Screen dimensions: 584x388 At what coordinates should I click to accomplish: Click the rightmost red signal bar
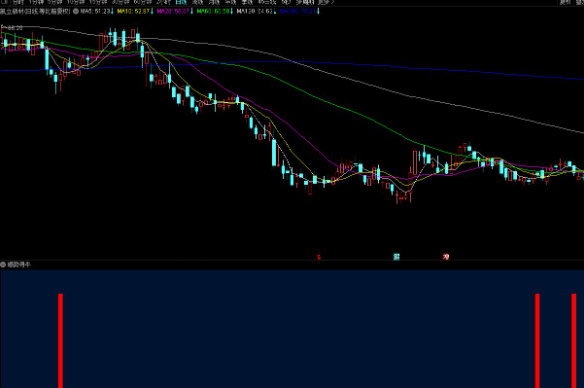click(x=574, y=341)
